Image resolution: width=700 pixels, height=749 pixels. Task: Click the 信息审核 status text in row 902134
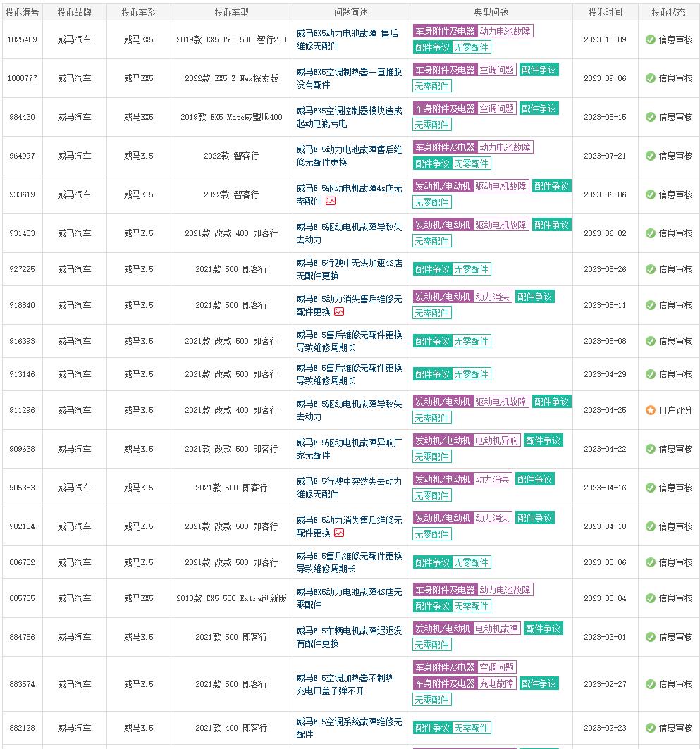[675, 526]
